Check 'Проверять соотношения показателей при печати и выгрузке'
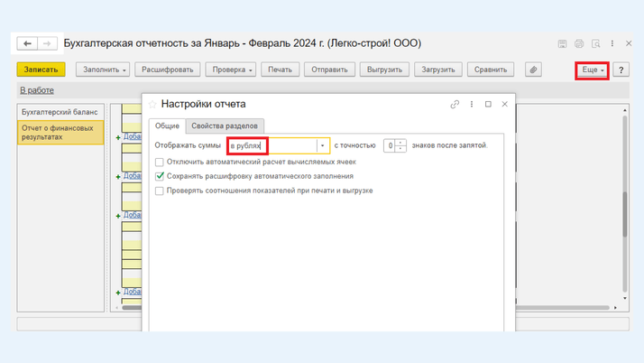Image resolution: width=644 pixels, height=363 pixels. pyautogui.click(x=160, y=191)
